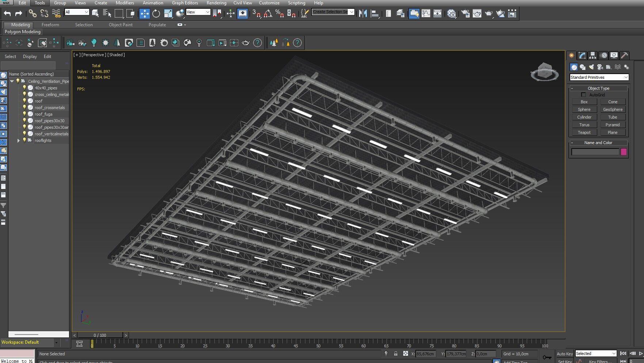The image size is (644, 363).
Task: Open the Graph Editors menu
Action: click(185, 3)
